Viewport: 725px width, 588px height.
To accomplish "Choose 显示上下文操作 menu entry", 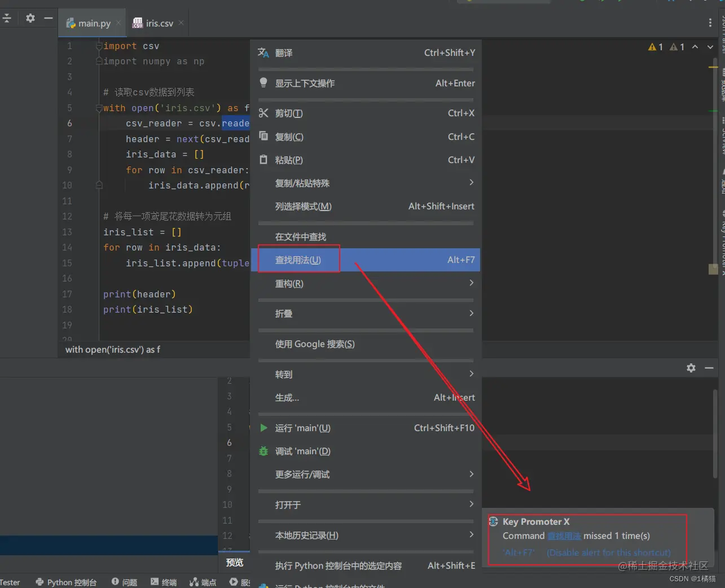I will coord(366,83).
